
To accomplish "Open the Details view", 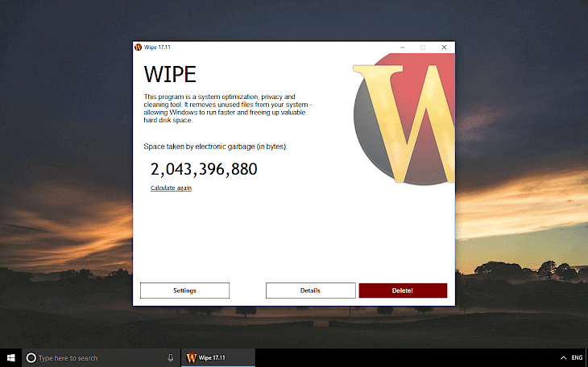I will coord(310,291).
